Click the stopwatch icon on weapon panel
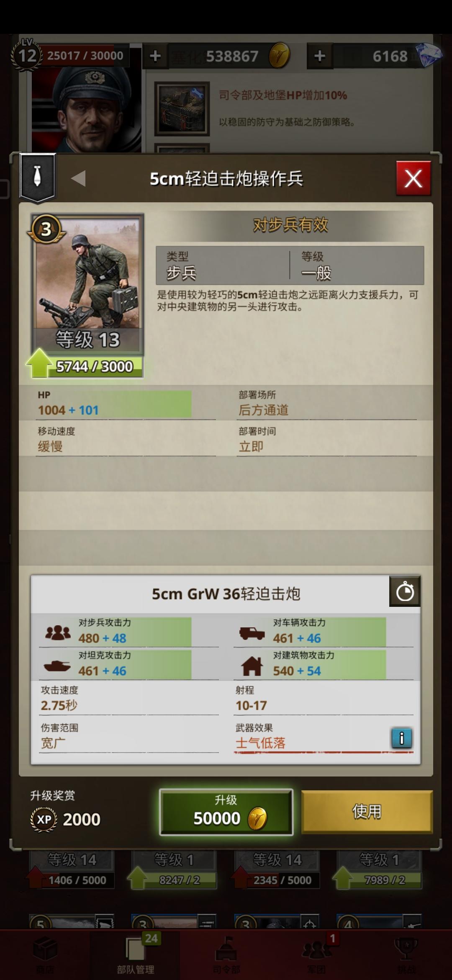This screenshot has height=980, width=452. (405, 591)
